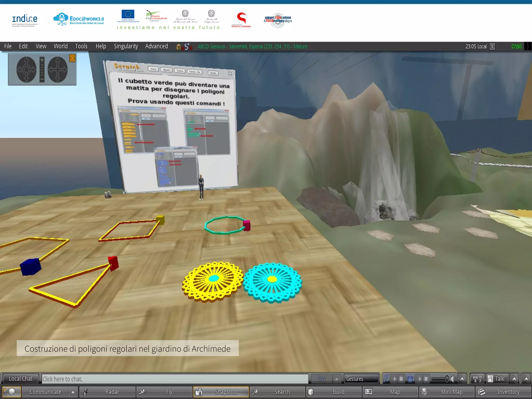Adjust the master volume slider
The image size is (532, 399).
pyautogui.click(x=440, y=379)
